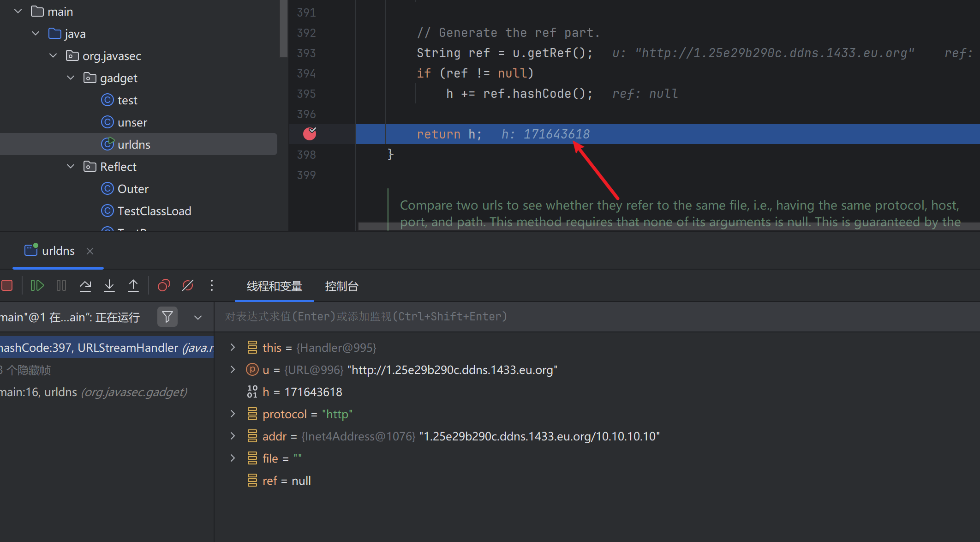
Task: Open more debugger actions menu
Action: click(x=212, y=286)
